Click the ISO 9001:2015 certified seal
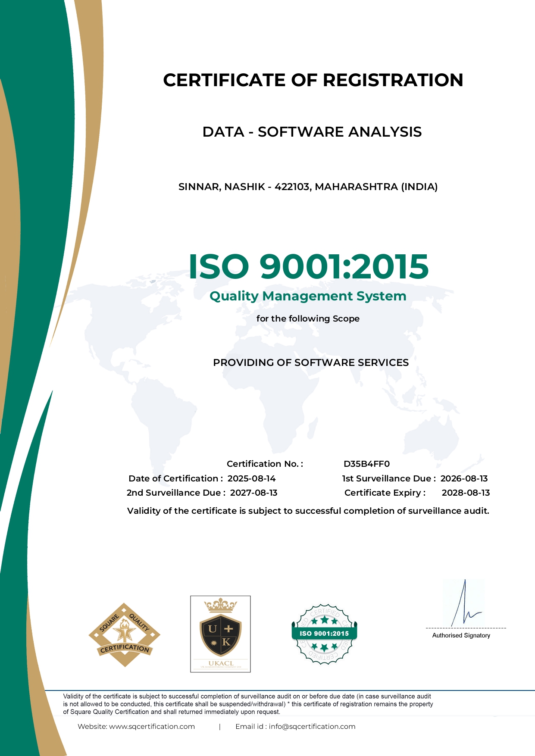This screenshot has height=756, width=535. point(324,634)
